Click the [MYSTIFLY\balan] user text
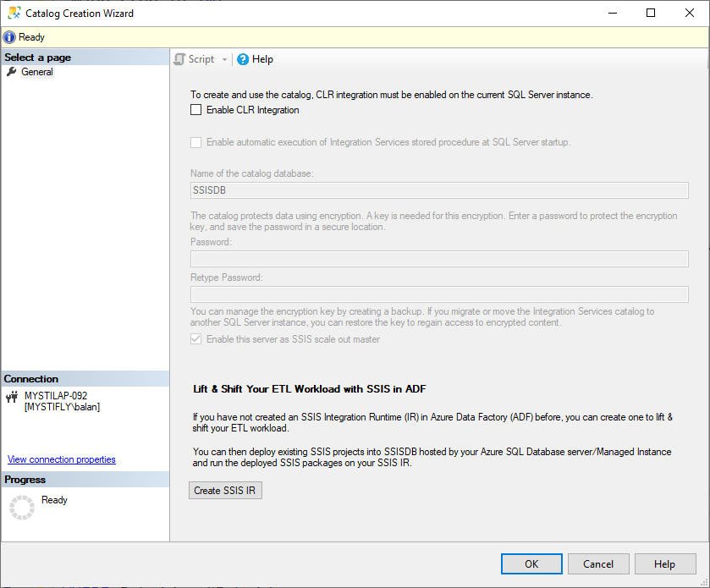Viewport: 710px width, 588px height. 62,407
